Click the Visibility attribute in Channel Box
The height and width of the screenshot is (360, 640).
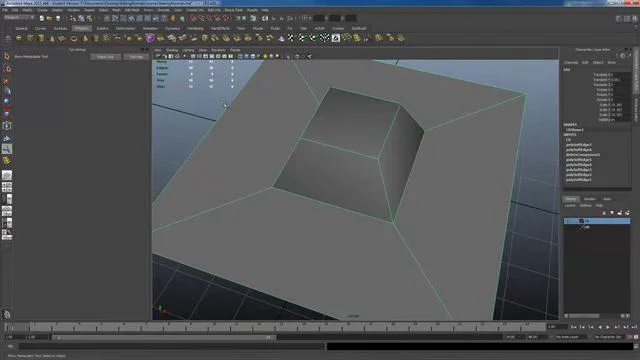pos(604,120)
